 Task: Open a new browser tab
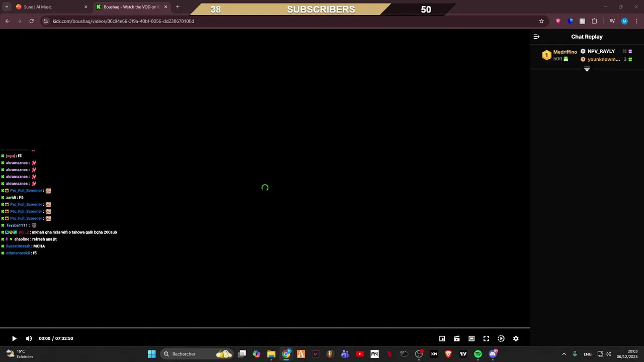(x=178, y=7)
